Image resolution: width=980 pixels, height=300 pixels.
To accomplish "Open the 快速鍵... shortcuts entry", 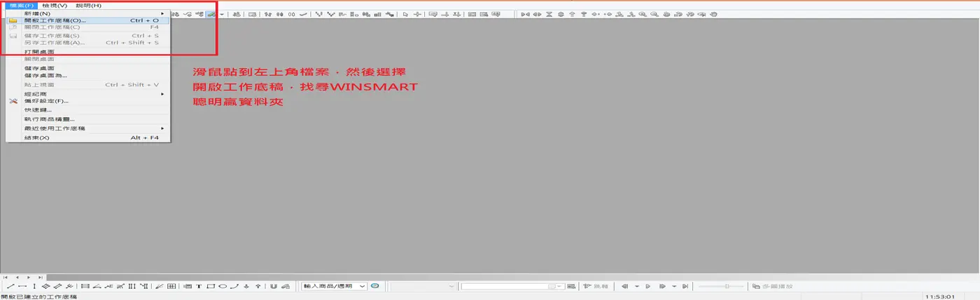I will (x=87, y=109).
